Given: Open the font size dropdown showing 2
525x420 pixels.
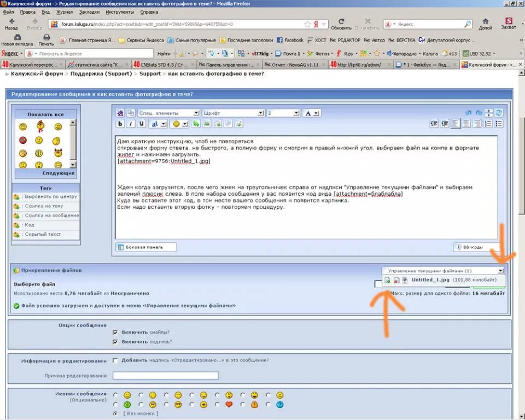Looking at the screenshot, I should coord(283,113).
